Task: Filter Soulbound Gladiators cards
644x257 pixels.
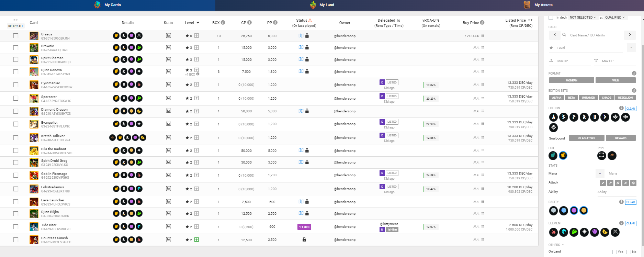Action: tap(586, 138)
